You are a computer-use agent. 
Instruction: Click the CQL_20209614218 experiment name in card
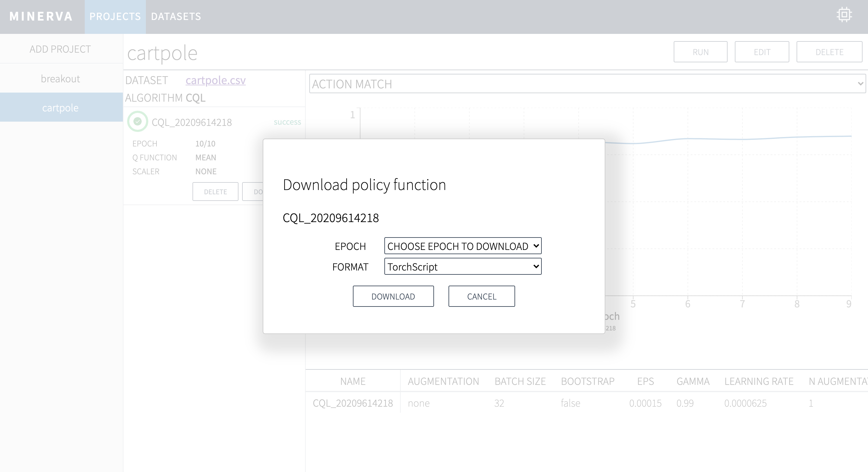(192, 122)
